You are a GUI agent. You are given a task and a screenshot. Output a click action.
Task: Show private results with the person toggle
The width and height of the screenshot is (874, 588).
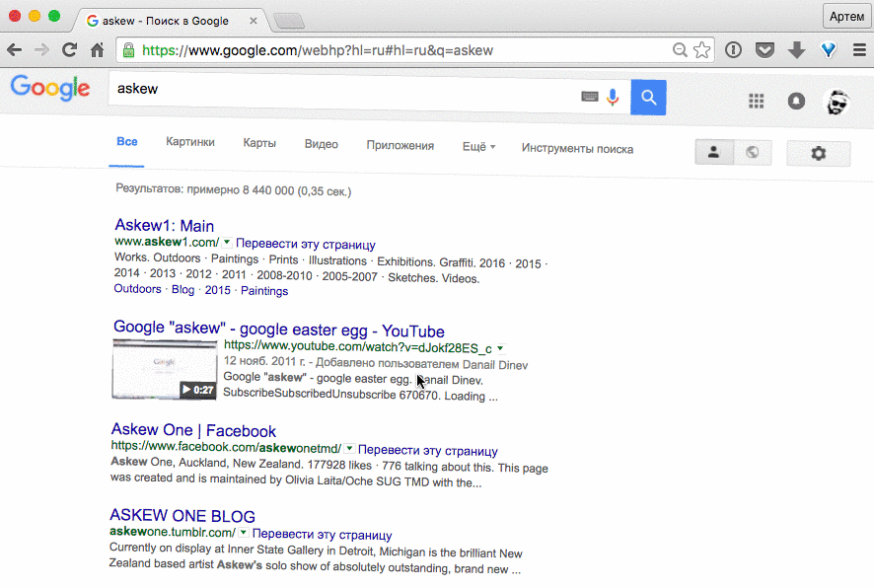[714, 152]
